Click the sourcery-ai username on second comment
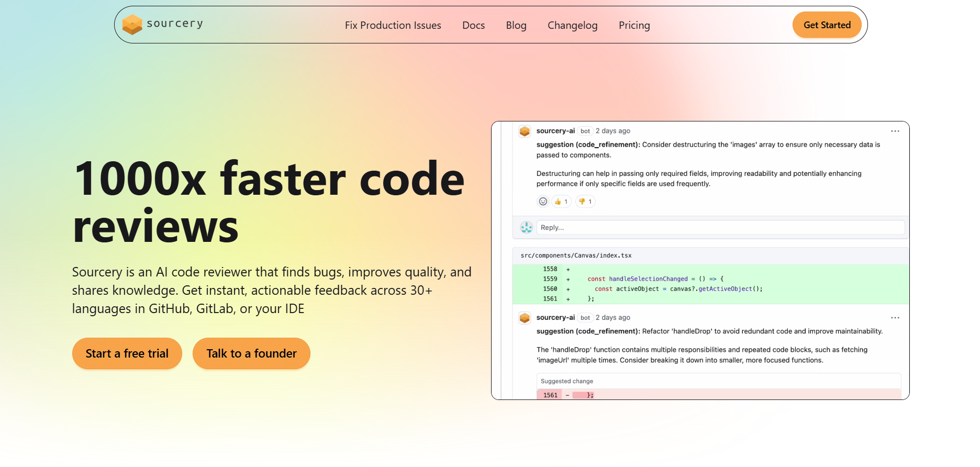 (x=555, y=318)
